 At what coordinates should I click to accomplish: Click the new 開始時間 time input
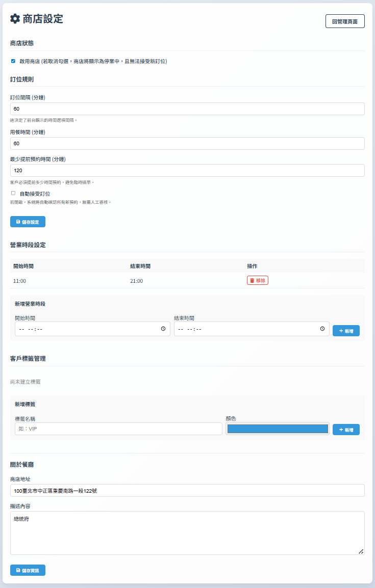[92, 329]
